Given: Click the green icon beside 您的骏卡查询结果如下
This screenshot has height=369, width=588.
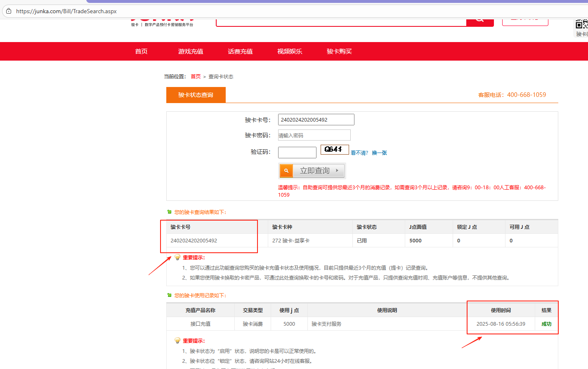Looking at the screenshot, I should tap(169, 212).
